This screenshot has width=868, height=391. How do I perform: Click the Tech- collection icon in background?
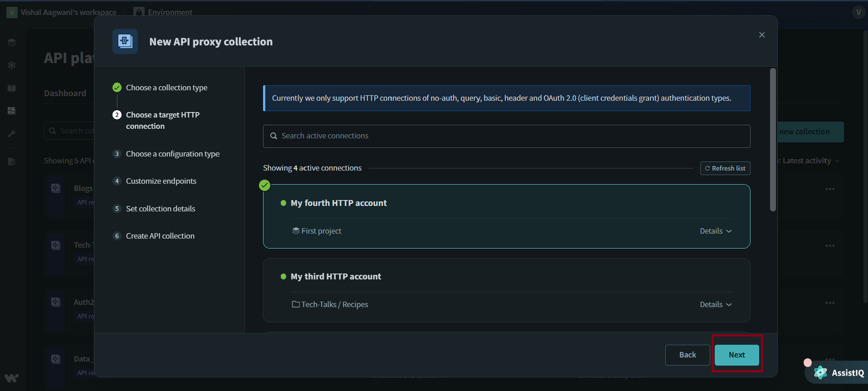click(x=56, y=245)
